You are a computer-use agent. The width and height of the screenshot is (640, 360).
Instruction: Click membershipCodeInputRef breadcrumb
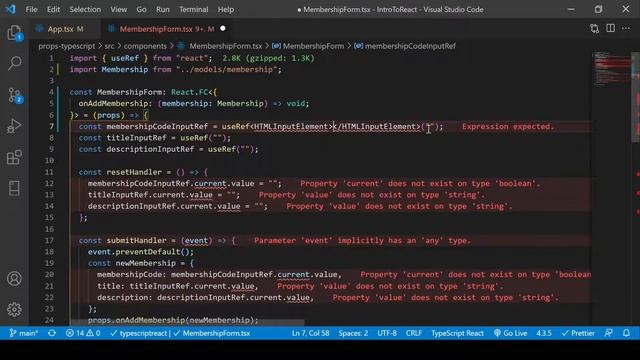click(x=410, y=46)
